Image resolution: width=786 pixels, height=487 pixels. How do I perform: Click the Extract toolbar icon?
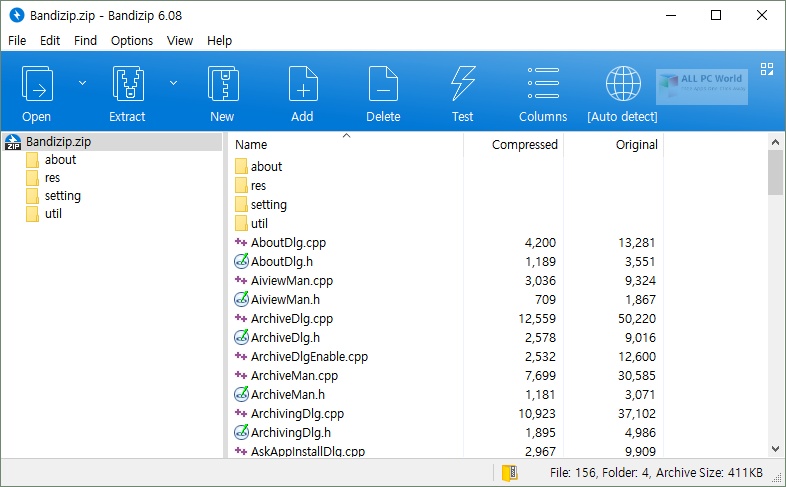pyautogui.click(x=127, y=85)
